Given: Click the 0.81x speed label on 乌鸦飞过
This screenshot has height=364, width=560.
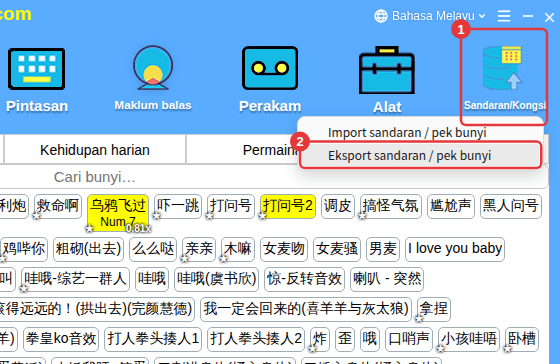Looking at the screenshot, I should pyautogui.click(x=138, y=228).
